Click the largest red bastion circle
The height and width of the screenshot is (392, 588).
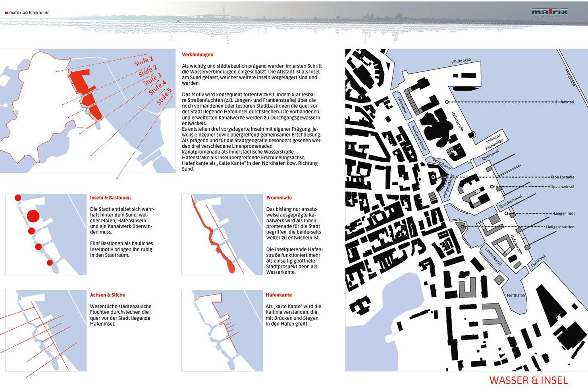33,216
